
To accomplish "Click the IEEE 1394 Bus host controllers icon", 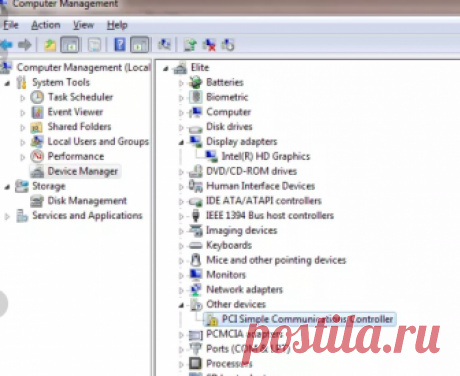I will click(196, 215).
